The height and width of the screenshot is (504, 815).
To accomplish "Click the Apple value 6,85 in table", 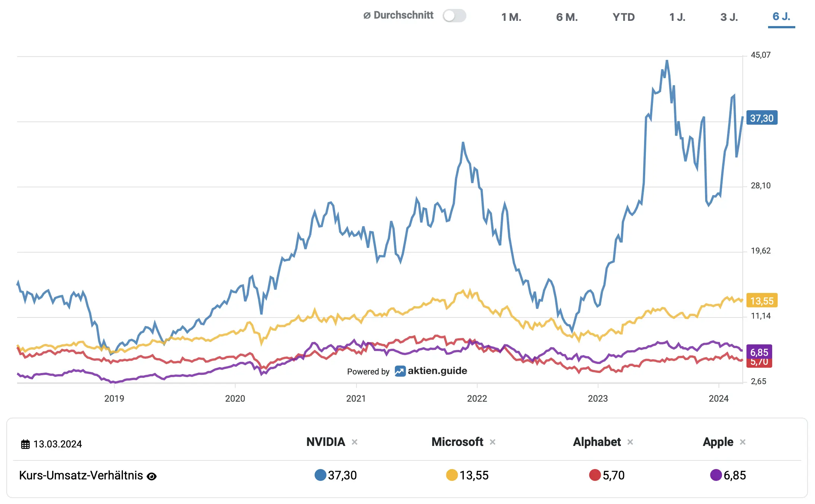I will tap(735, 475).
